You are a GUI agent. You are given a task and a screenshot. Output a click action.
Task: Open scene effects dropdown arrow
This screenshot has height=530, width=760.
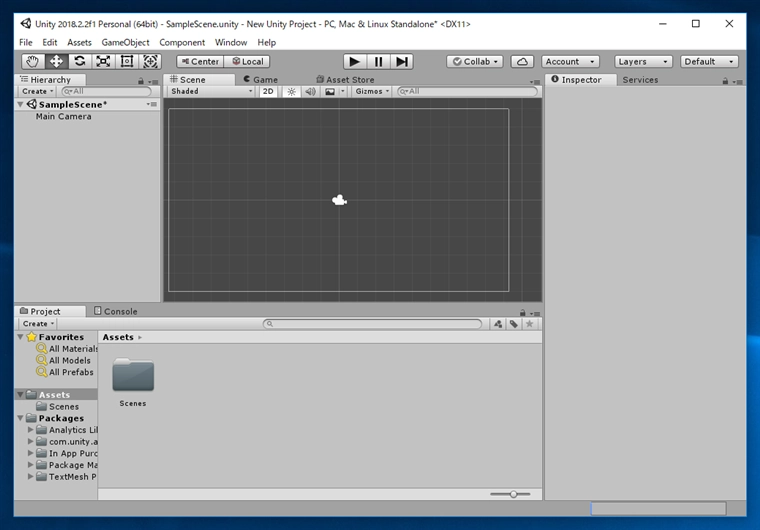click(343, 91)
